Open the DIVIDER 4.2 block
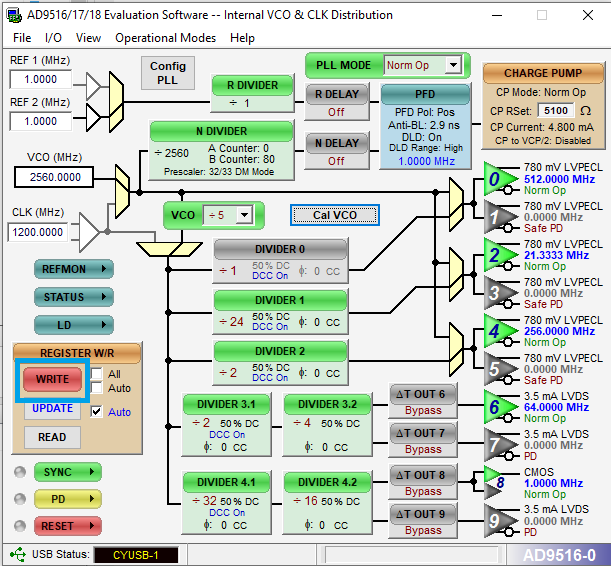 coord(327,502)
